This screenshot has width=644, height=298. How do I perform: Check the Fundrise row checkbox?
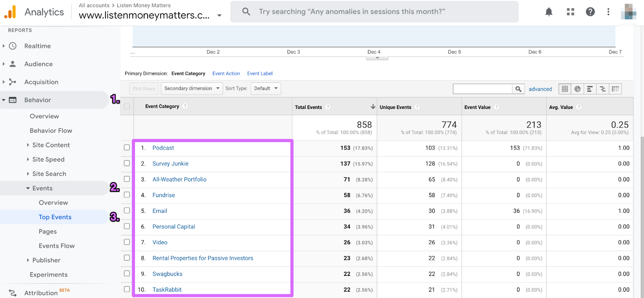[127, 195]
